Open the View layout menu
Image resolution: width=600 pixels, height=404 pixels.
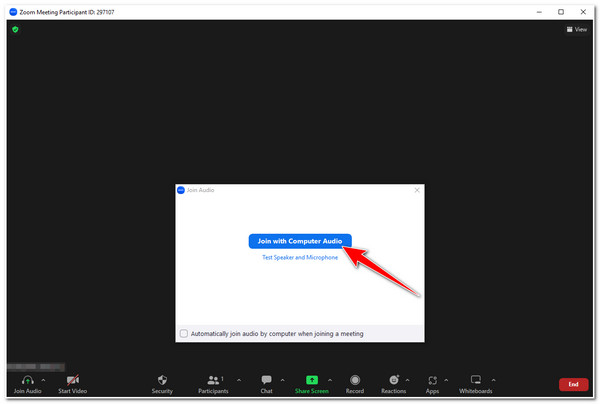coord(577,29)
